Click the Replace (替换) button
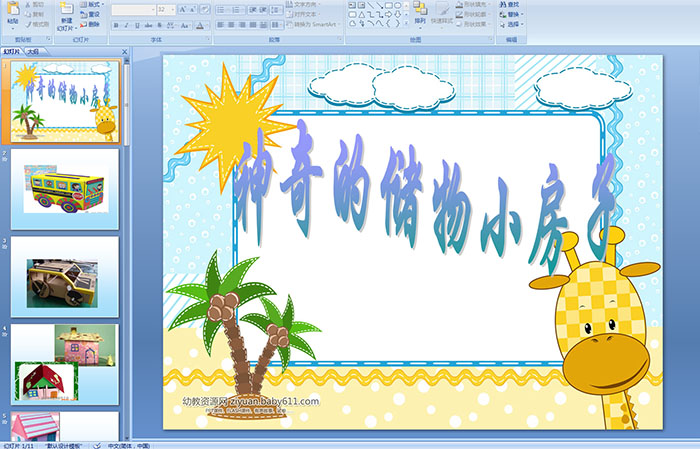 (512, 14)
